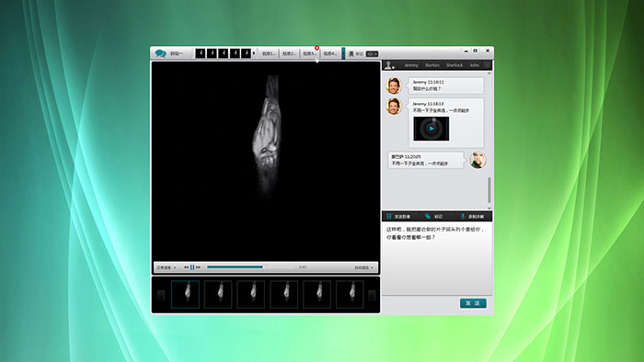Minimize the chat window

tap(466, 51)
